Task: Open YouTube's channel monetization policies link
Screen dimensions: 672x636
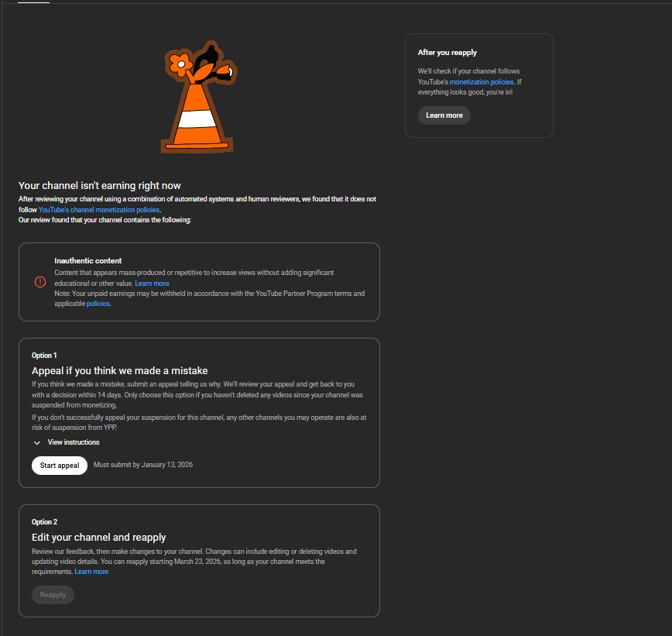Action: pyautogui.click(x=99, y=210)
